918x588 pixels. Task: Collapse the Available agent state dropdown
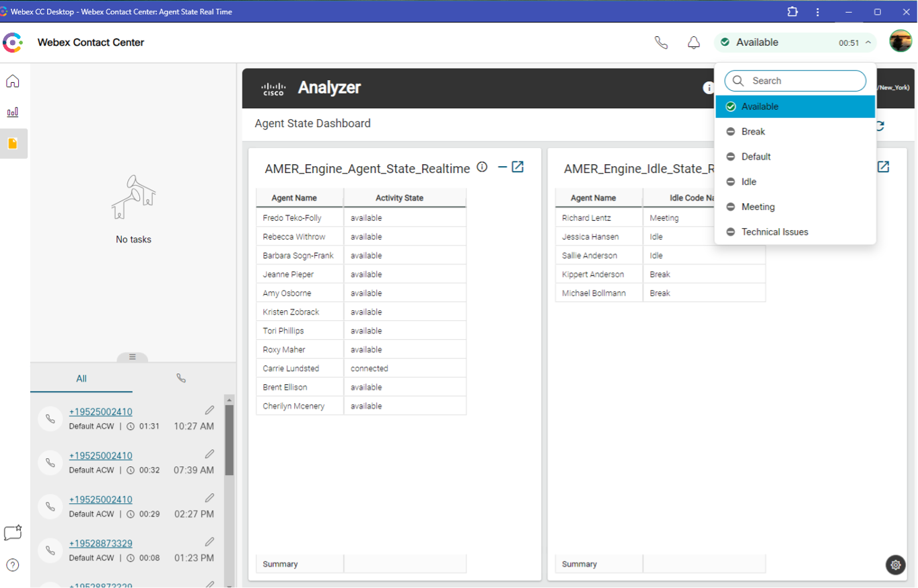click(x=868, y=42)
